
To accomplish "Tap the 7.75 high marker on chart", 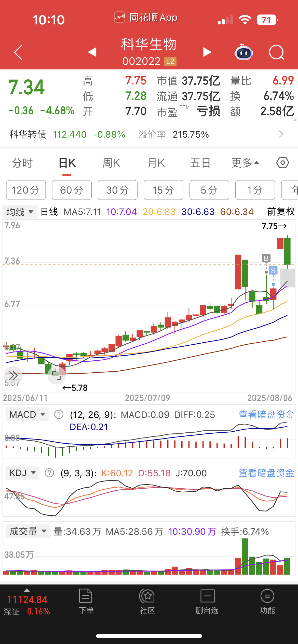I will 274,226.
